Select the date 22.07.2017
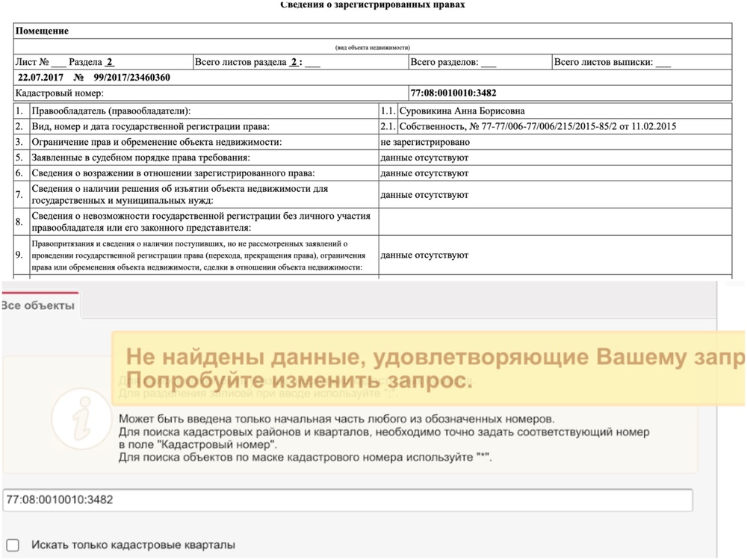Screen dimensions: 747x560 tap(40, 78)
